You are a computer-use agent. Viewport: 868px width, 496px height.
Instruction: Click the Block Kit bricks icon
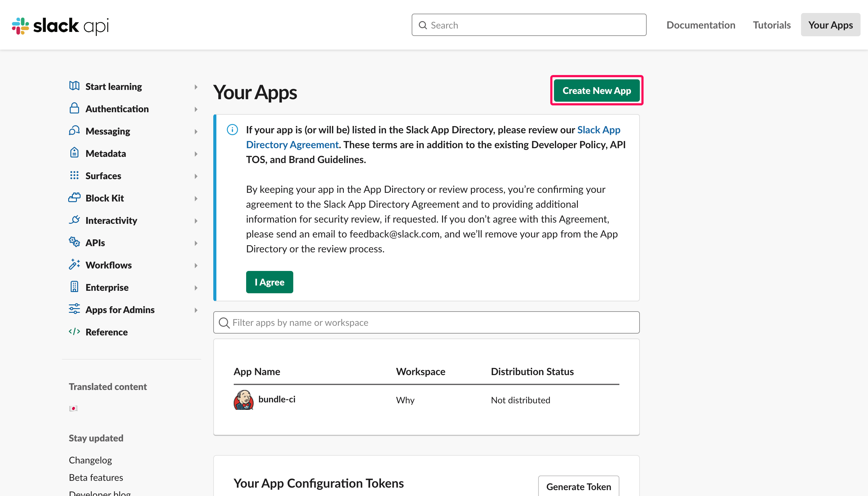click(x=74, y=197)
